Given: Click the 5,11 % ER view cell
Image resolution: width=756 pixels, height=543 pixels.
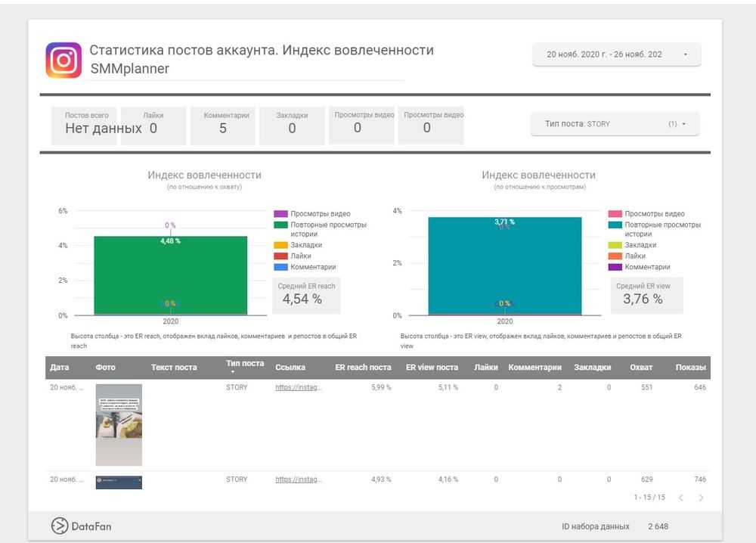Looking at the screenshot, I should (448, 387).
